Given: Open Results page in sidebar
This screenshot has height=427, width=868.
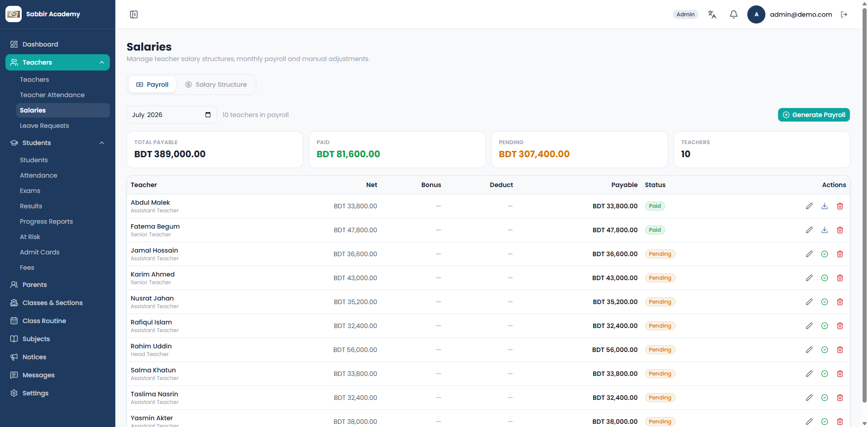Looking at the screenshot, I should tap(63, 206).
